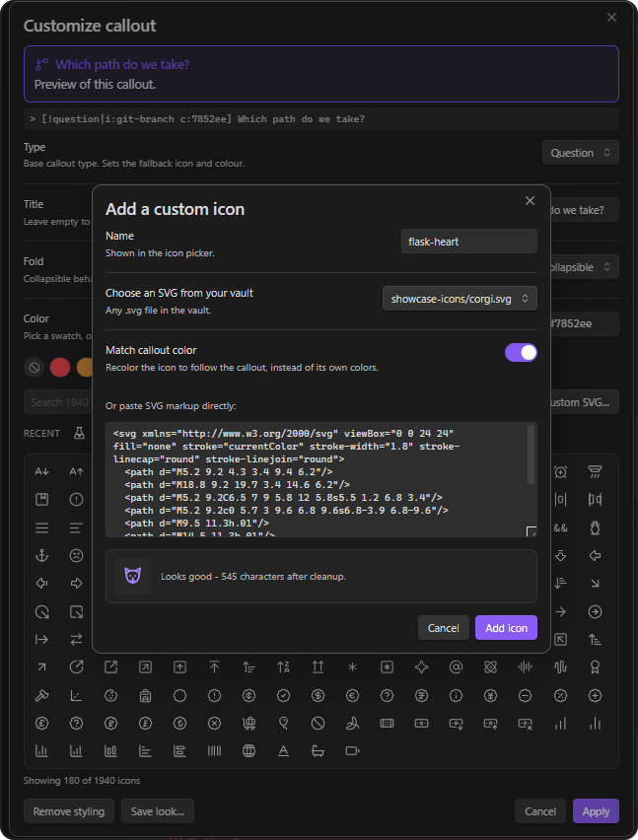Image resolution: width=638 pixels, height=840 pixels.
Task: Select the red color swatch
Action: pyautogui.click(x=60, y=368)
